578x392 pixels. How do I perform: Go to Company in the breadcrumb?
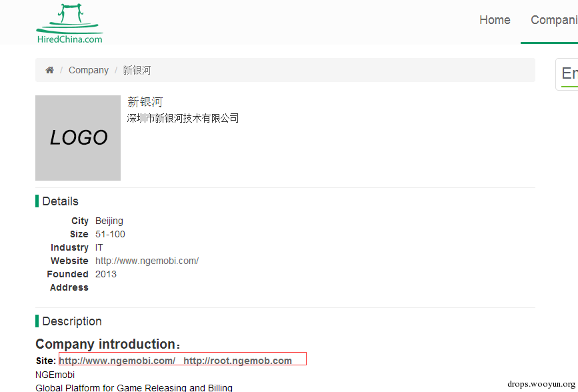(x=89, y=70)
